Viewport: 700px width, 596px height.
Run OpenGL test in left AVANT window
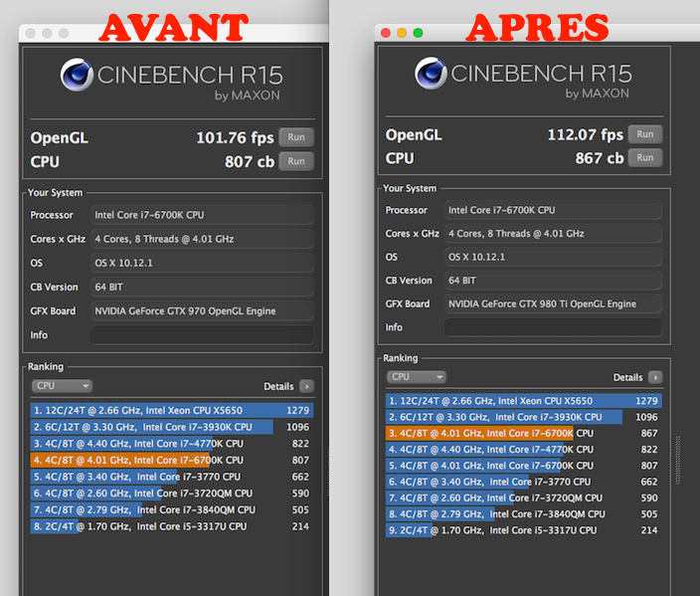click(x=296, y=137)
